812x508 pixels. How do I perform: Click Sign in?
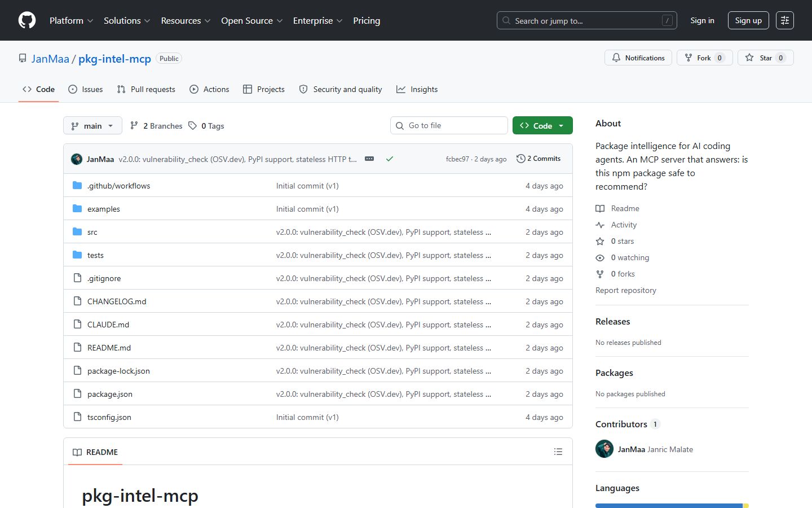(x=702, y=20)
